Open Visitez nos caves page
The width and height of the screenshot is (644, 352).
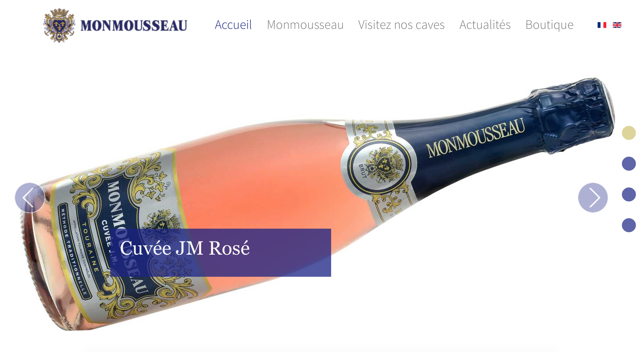click(x=401, y=25)
